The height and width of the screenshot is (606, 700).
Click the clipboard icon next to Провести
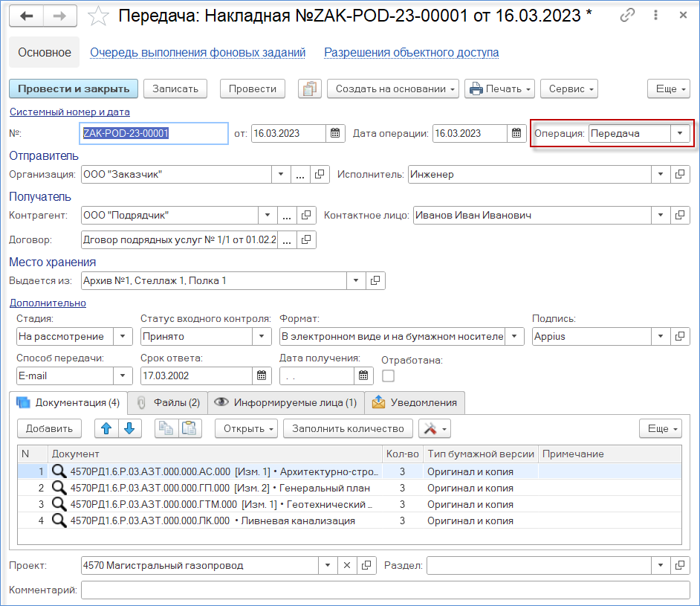[309, 89]
